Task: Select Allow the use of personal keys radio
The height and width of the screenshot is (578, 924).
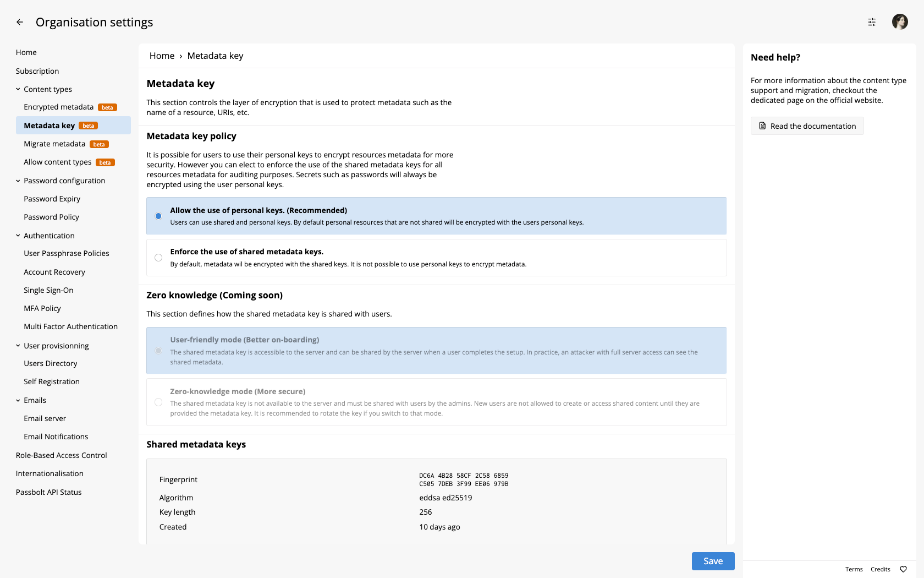Action: [x=158, y=216]
